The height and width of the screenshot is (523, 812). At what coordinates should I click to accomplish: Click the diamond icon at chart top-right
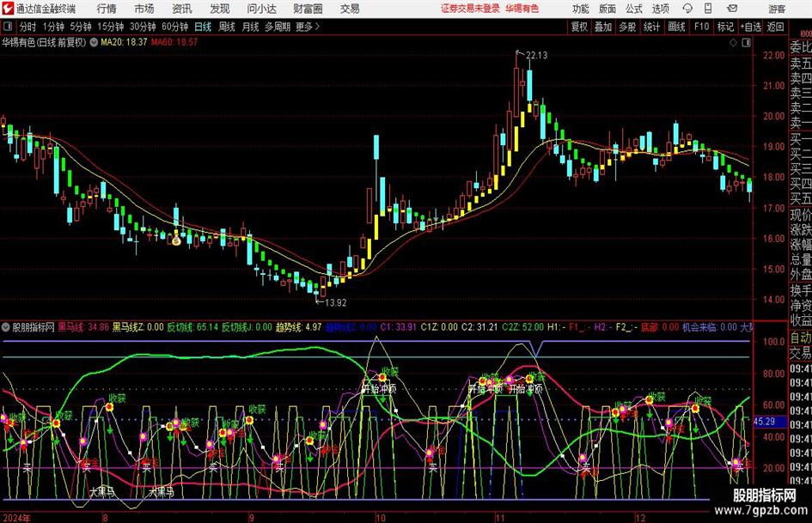733,43
